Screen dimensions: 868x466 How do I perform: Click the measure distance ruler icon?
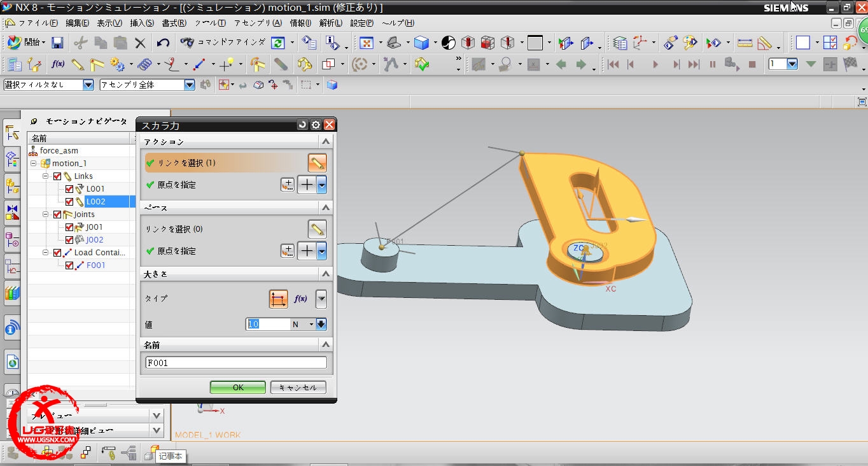[745, 43]
